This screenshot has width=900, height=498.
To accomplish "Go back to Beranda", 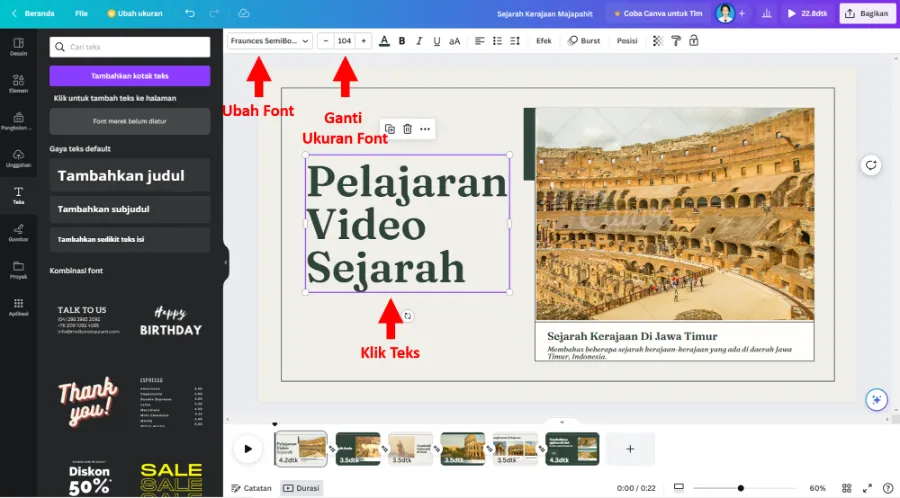I will (33, 13).
